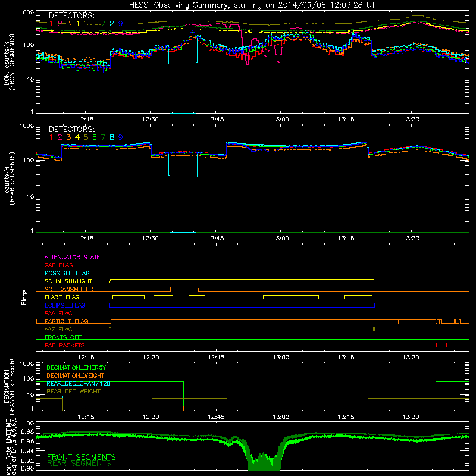Image resolution: width=476 pixels, height=476 pixels.
Task: Click the Mon. Rate LIVETIME axis title
Action: pyautogui.click(x=11, y=447)
